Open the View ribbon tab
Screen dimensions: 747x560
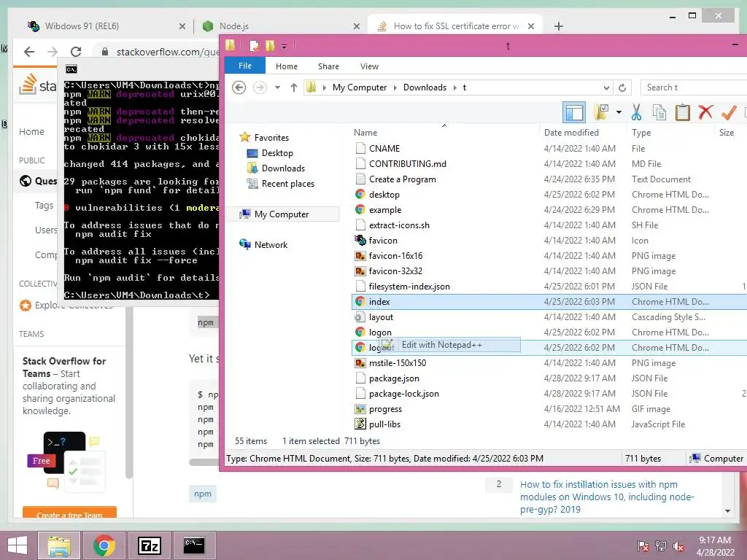tap(369, 66)
